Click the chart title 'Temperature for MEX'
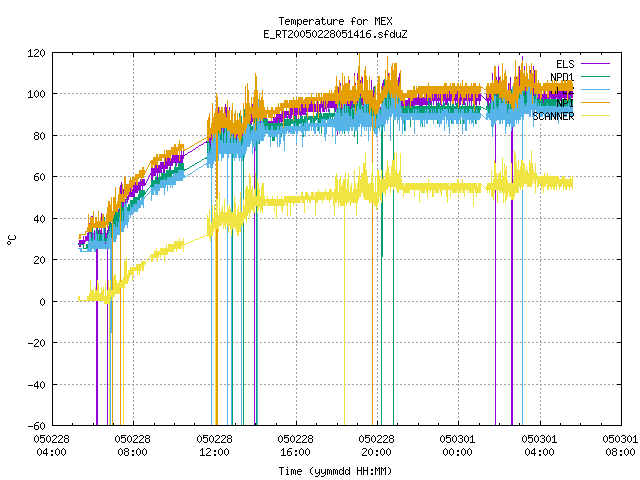 point(335,21)
